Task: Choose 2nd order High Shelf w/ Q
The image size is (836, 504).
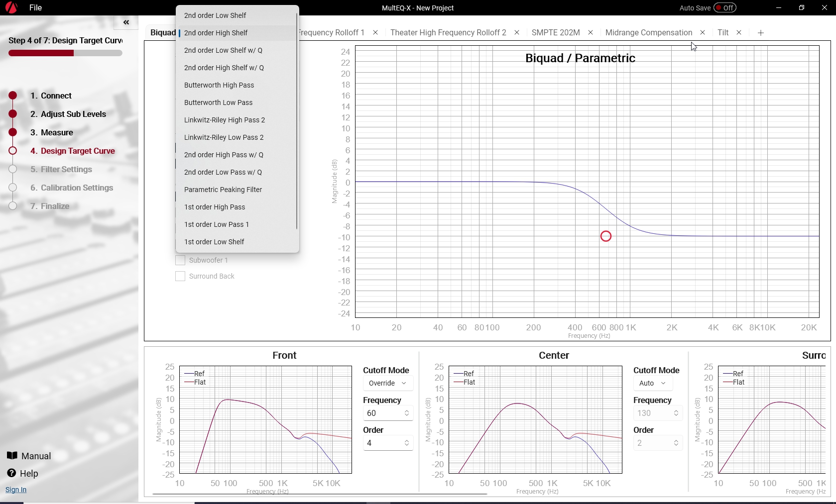Action: (x=236, y=68)
